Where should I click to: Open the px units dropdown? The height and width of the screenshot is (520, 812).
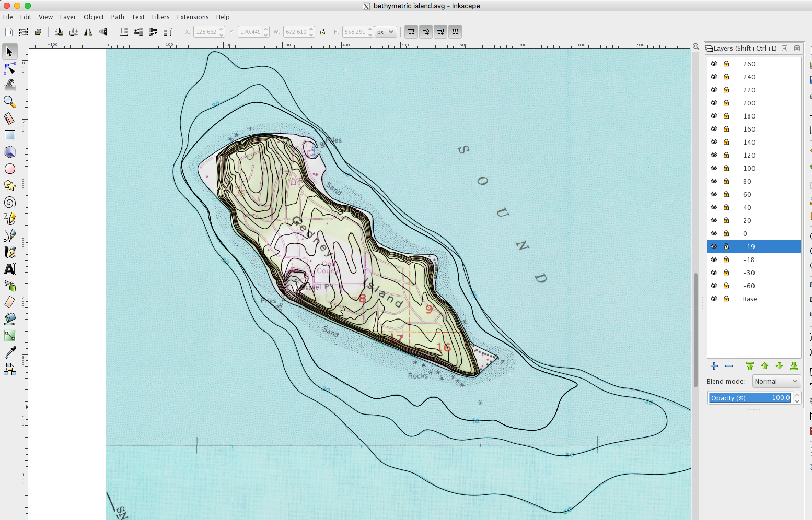386,32
